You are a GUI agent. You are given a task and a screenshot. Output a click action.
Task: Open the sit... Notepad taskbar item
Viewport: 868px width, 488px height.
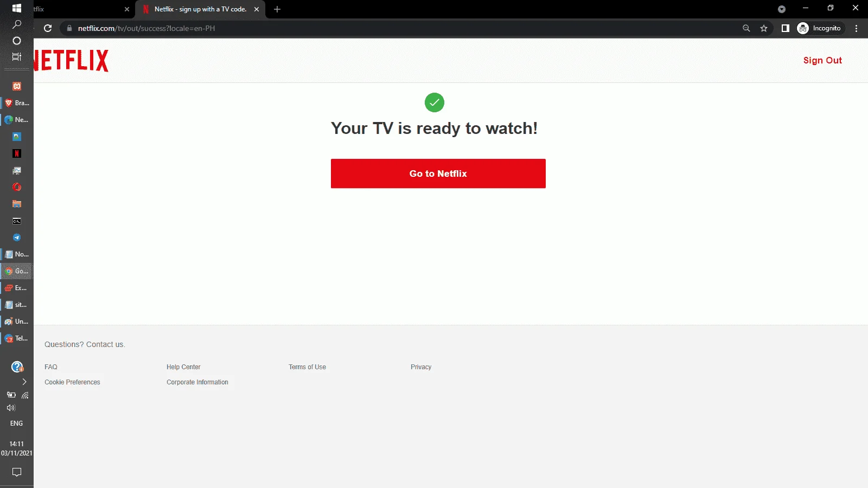click(x=17, y=305)
